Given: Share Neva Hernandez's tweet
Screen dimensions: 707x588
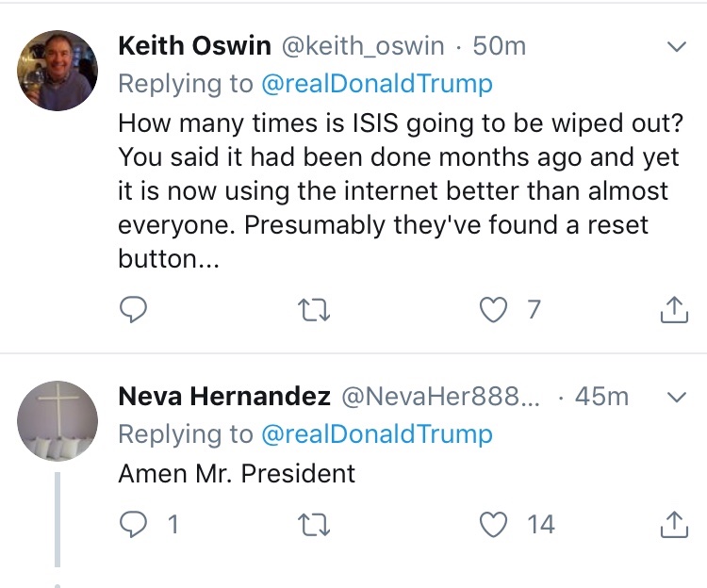Looking at the screenshot, I should [x=673, y=525].
